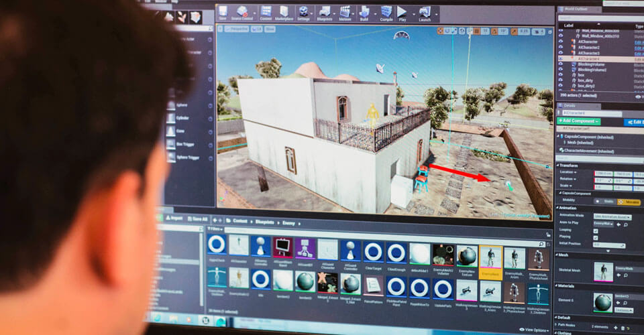Open View Options in Content Browser
Screen dimensions: 644x335
click(x=535, y=330)
